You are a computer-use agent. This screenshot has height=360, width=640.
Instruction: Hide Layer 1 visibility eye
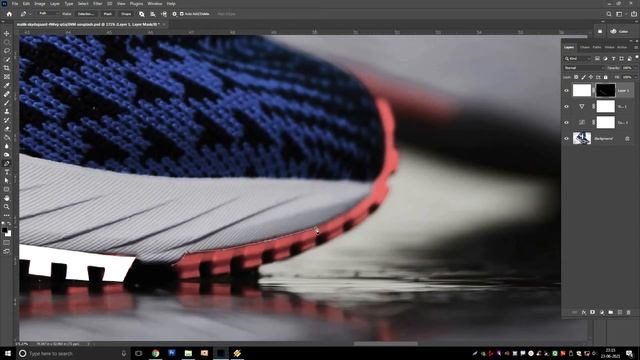pos(567,91)
